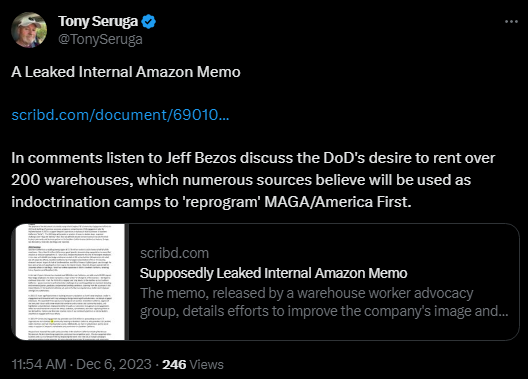The width and height of the screenshot is (528, 379).
Task: Follow the scribd.com/document link in tweet
Action: tap(120, 115)
